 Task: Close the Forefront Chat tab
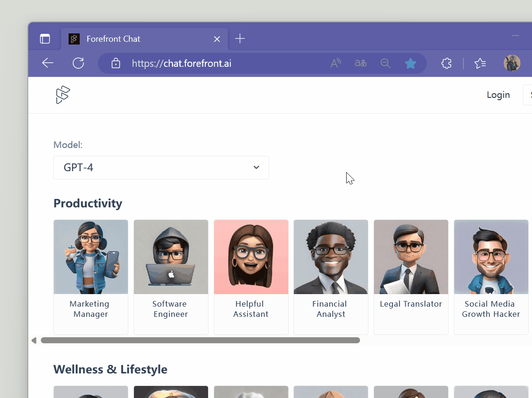click(x=217, y=39)
